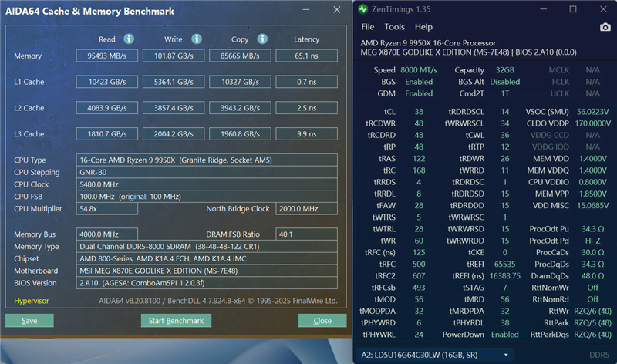Open the Help menu in ZenTimings
Image resolution: width=617 pixels, height=364 pixels.
pyautogui.click(x=423, y=27)
